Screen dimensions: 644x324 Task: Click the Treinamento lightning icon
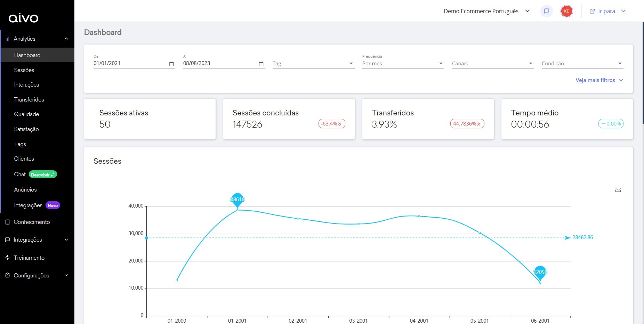tap(7, 258)
